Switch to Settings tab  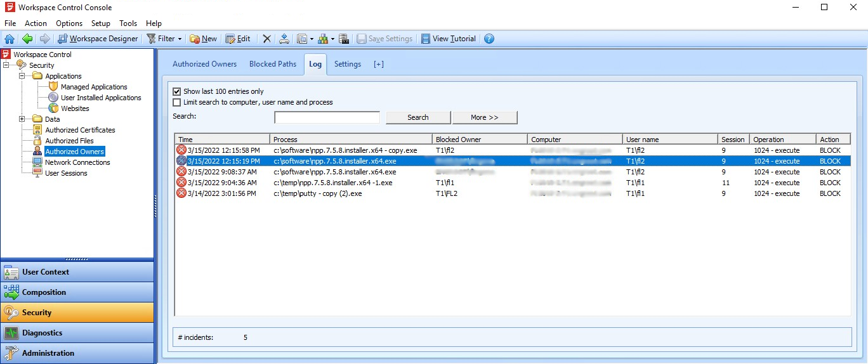click(x=348, y=64)
